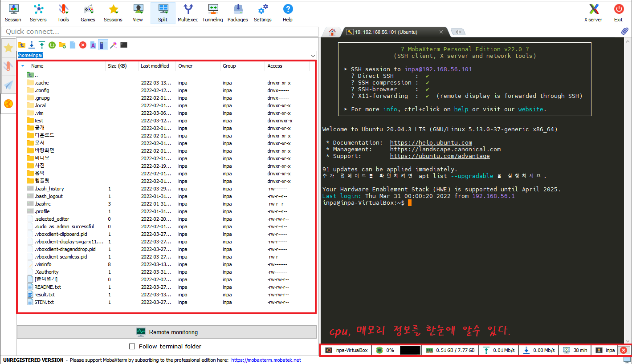The height and width of the screenshot is (364, 632).
Task: Click the inpa-VirtualBox host status item
Action: pyautogui.click(x=347, y=350)
